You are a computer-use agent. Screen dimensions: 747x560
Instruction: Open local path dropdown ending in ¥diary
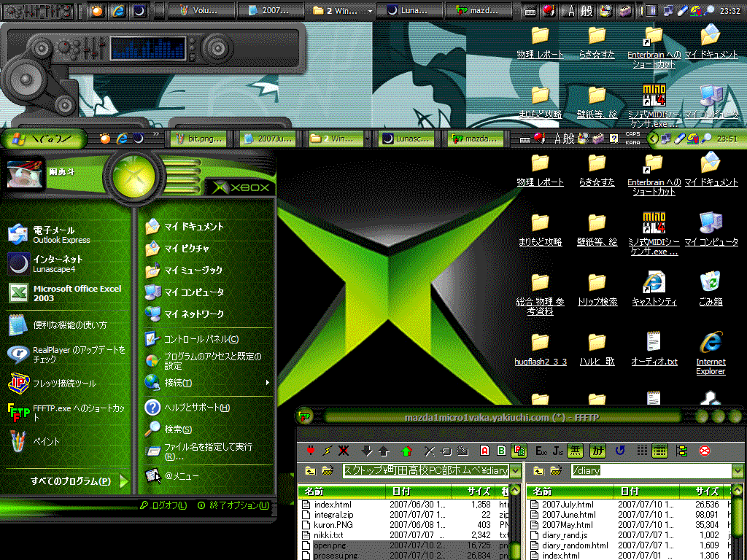point(516,470)
